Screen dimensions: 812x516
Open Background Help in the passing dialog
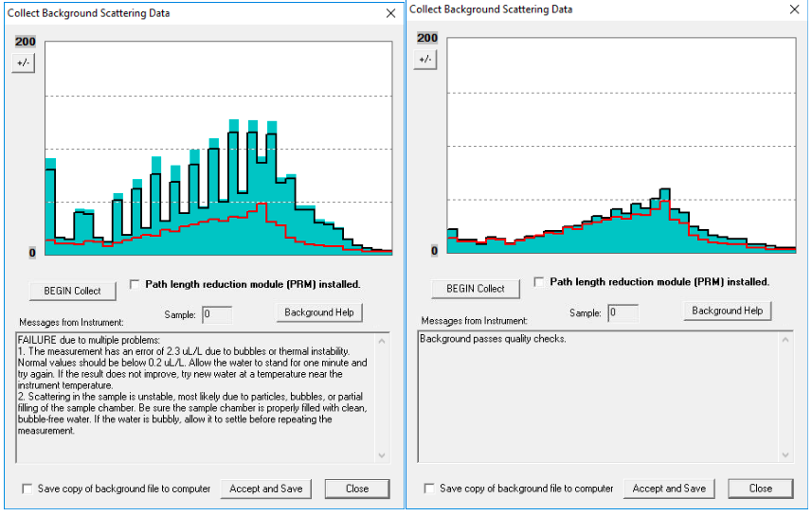click(x=727, y=311)
